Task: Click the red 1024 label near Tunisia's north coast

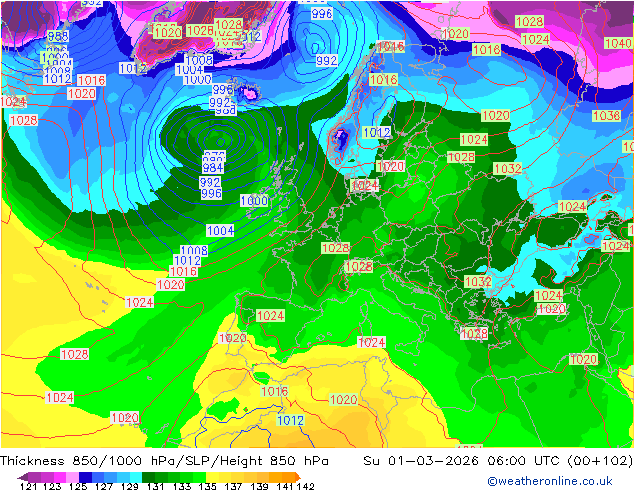Action: 372,342
